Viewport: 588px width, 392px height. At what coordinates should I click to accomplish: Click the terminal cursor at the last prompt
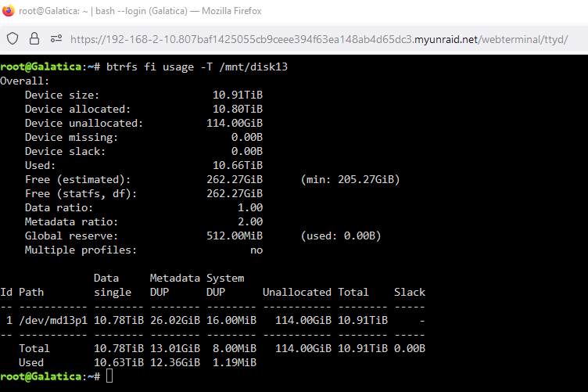point(109,376)
